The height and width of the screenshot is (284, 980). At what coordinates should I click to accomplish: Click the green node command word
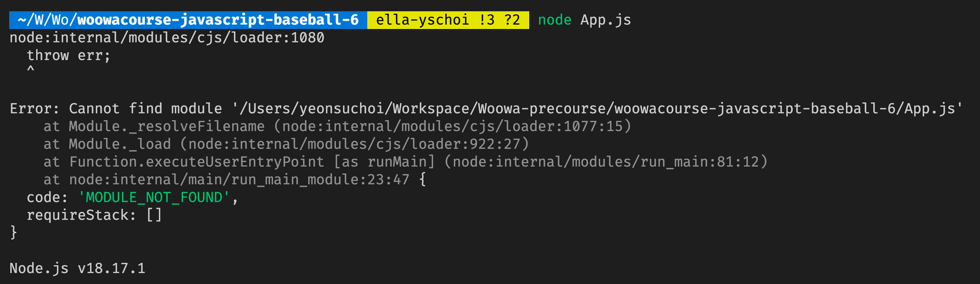[555, 20]
